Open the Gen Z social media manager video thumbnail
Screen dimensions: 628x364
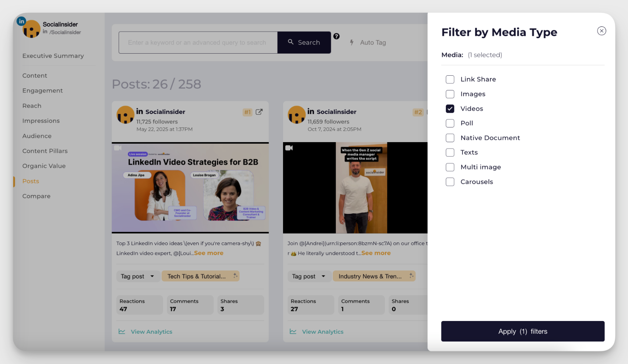[x=355, y=188]
